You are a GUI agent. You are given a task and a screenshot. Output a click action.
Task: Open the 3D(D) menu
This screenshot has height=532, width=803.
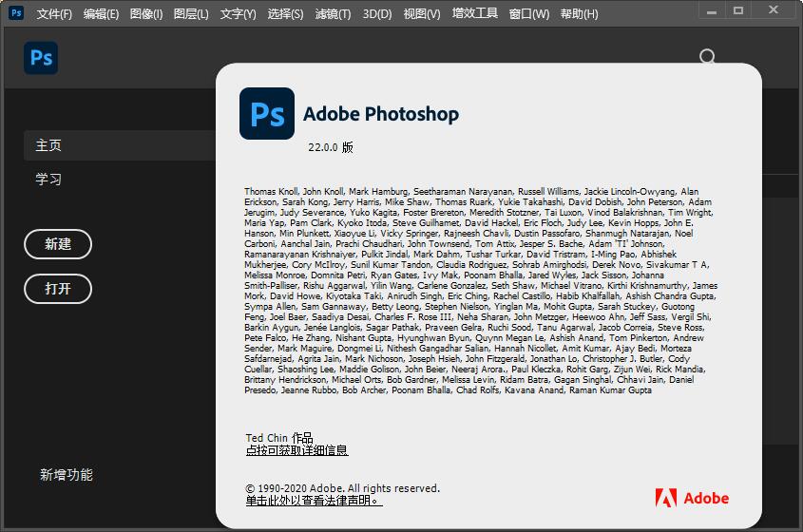point(377,14)
